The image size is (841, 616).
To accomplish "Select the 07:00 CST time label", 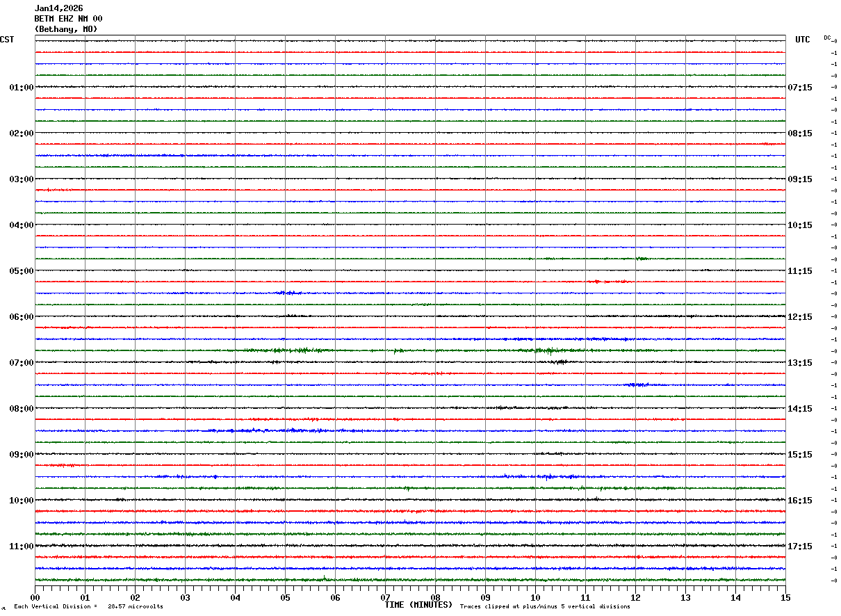I will 22,363.
